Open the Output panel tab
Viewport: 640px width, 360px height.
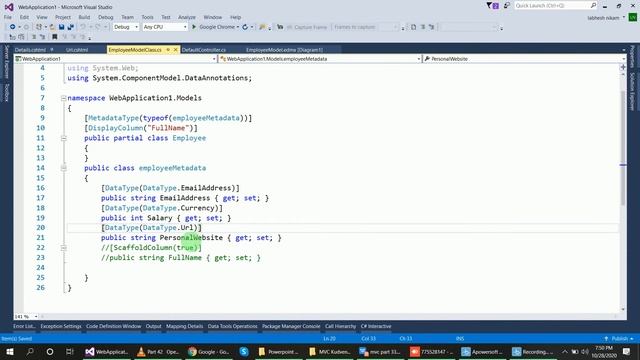(x=153, y=326)
